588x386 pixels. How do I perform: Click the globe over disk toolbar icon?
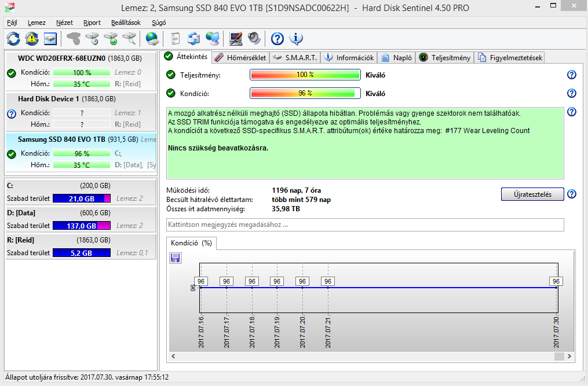[152, 39]
